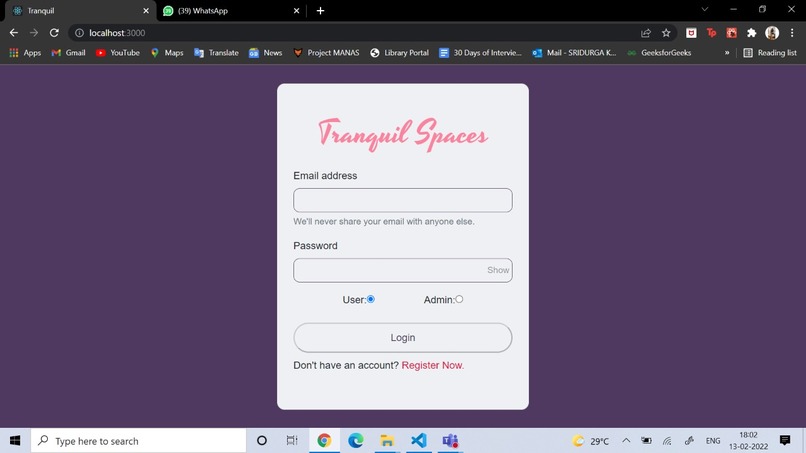This screenshot has height=453, width=806.
Task: Follow the Register Now link
Action: coord(432,365)
